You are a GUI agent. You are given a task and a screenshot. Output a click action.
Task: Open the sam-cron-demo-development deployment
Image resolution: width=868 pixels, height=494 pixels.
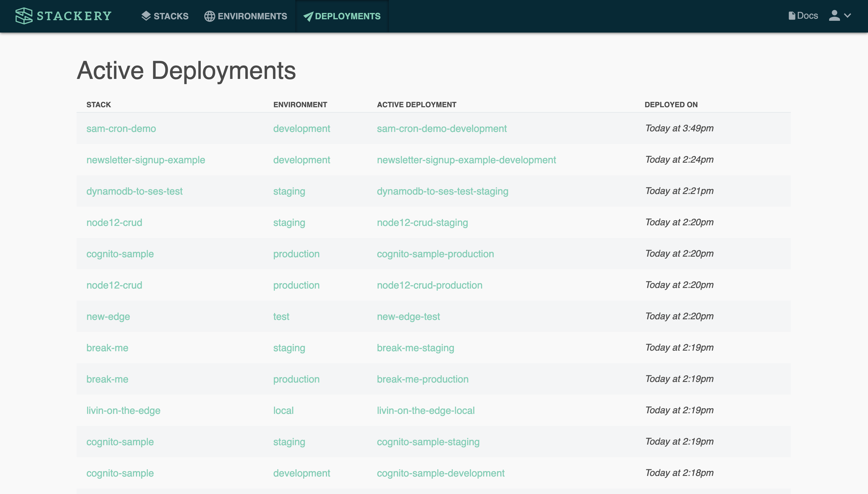click(442, 128)
